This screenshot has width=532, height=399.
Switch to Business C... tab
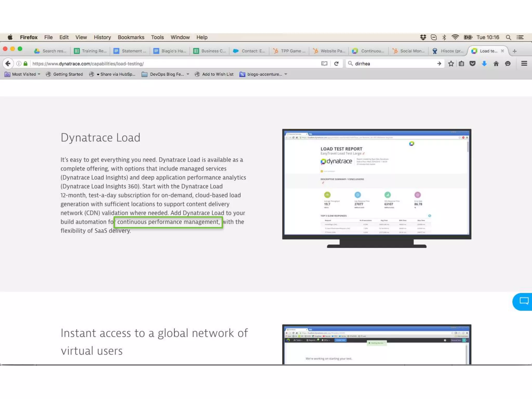click(x=210, y=51)
